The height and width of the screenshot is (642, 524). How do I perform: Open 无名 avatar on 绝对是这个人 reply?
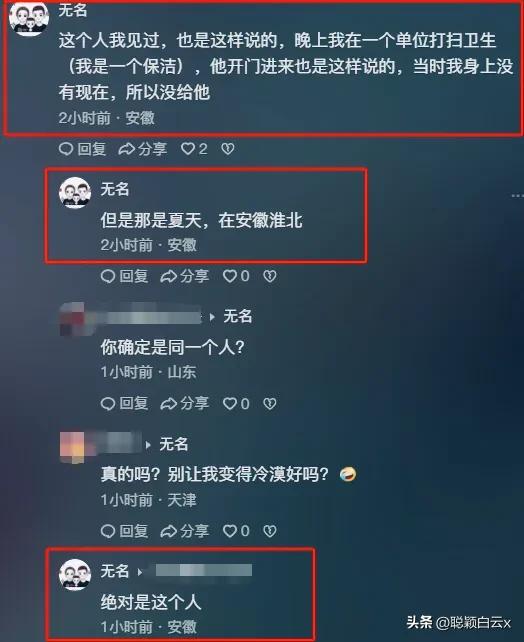(x=75, y=574)
